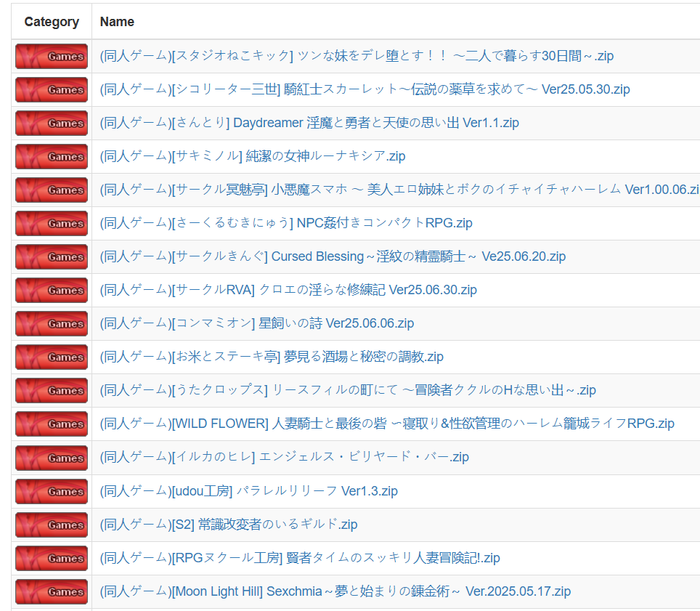Open the クロエの淫らな修練記 Ver25.06.30 link
This screenshot has width=700, height=611.
[x=288, y=290]
